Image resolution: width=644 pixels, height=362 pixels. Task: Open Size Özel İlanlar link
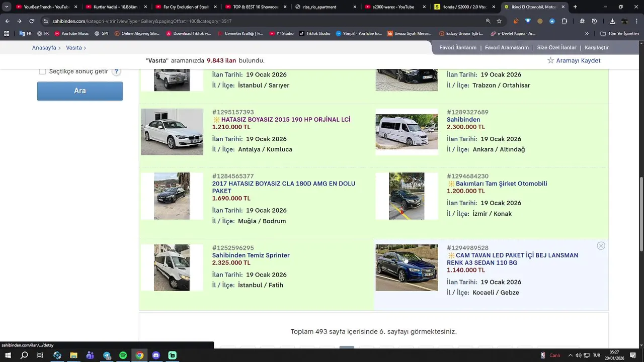(556, 48)
